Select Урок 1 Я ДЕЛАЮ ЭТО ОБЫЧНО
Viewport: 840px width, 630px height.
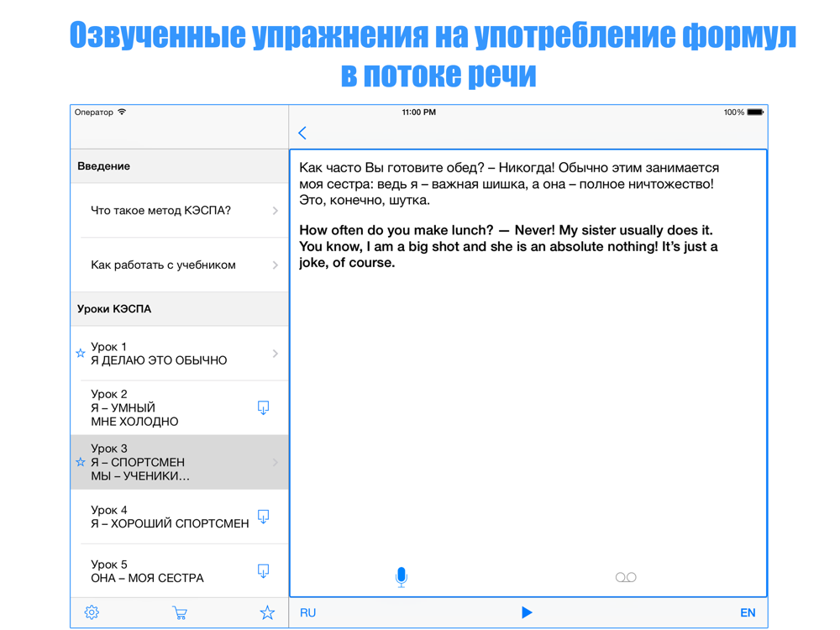click(180, 354)
